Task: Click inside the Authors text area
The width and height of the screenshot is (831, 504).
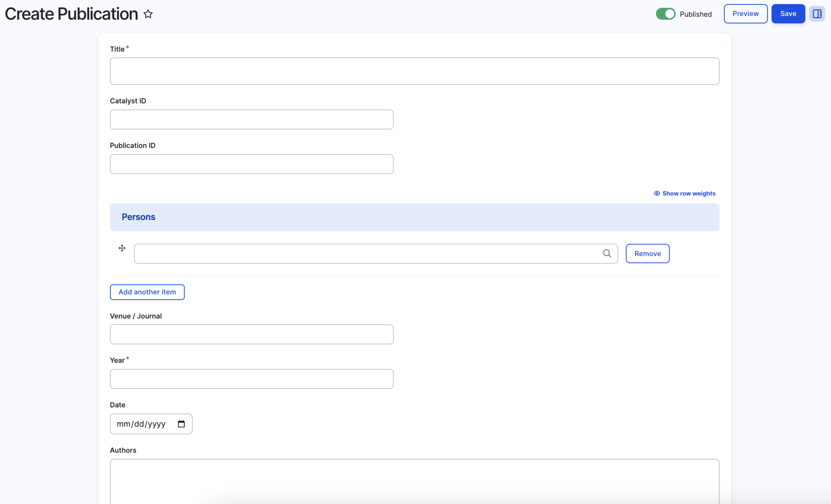Action: click(x=414, y=481)
